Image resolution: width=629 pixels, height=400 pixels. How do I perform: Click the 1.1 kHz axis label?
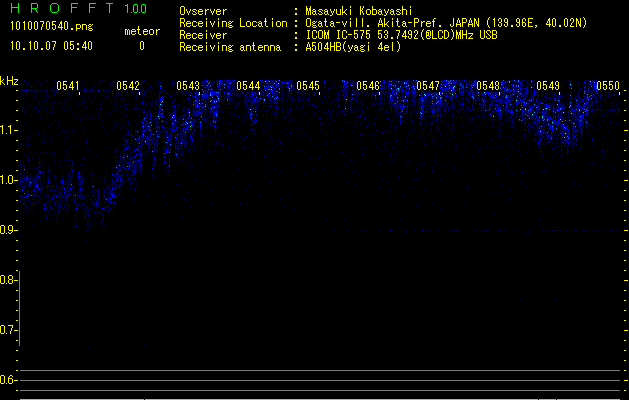(x=8, y=130)
